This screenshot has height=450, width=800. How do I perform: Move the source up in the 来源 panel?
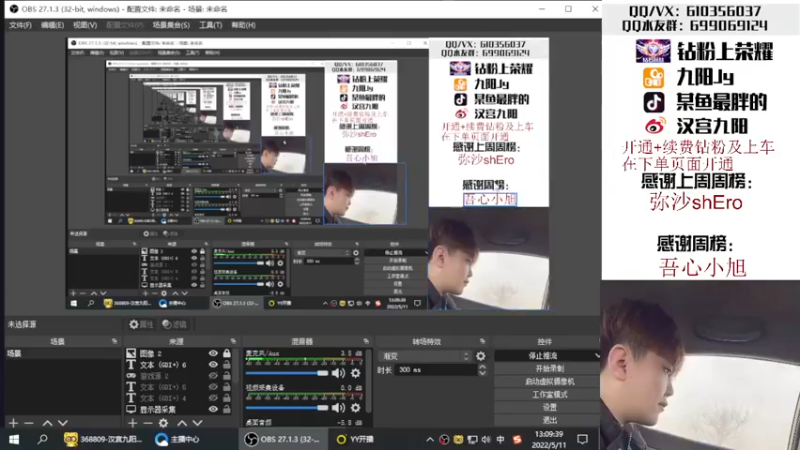182,423
